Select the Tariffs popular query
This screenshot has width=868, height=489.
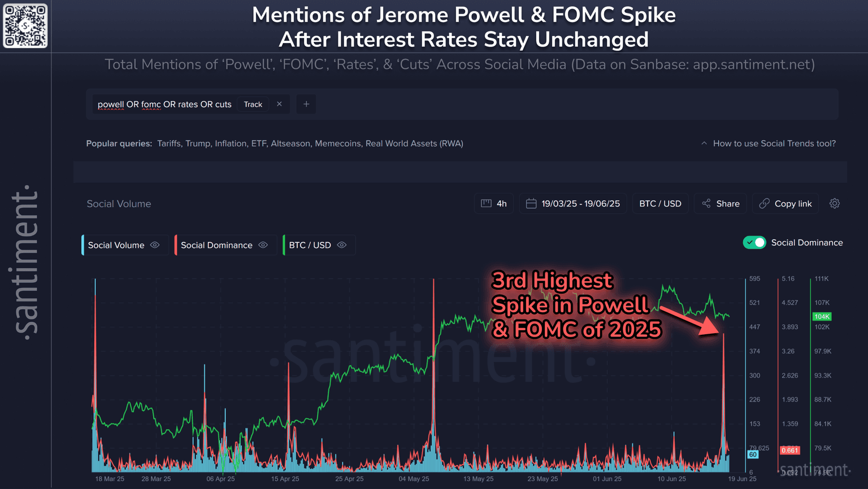(169, 143)
